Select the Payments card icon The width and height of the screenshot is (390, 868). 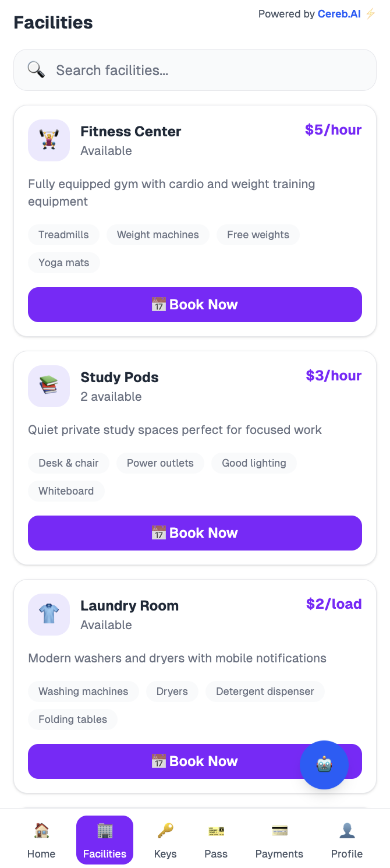point(279,830)
